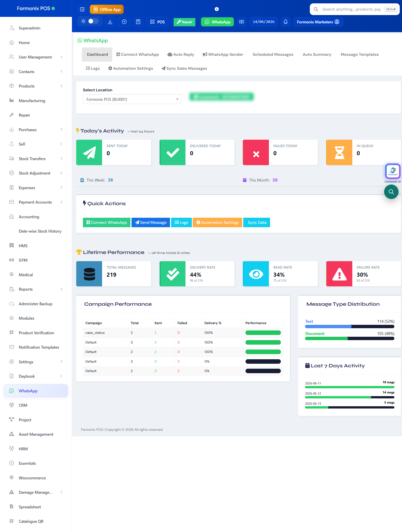Switch to Auto Reply tab
This screenshot has height=532, width=402.
tap(181, 54)
